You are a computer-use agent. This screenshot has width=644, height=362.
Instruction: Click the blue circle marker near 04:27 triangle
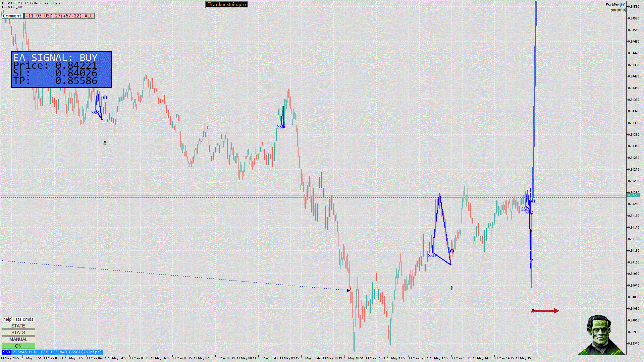click(x=105, y=98)
